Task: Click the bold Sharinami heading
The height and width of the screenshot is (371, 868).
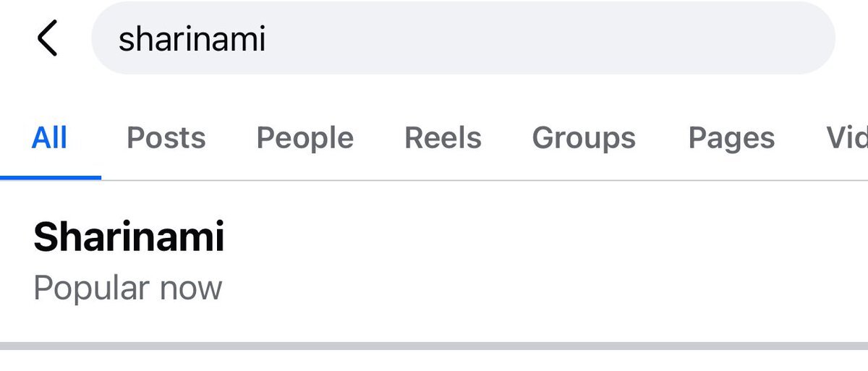Action: pos(129,237)
